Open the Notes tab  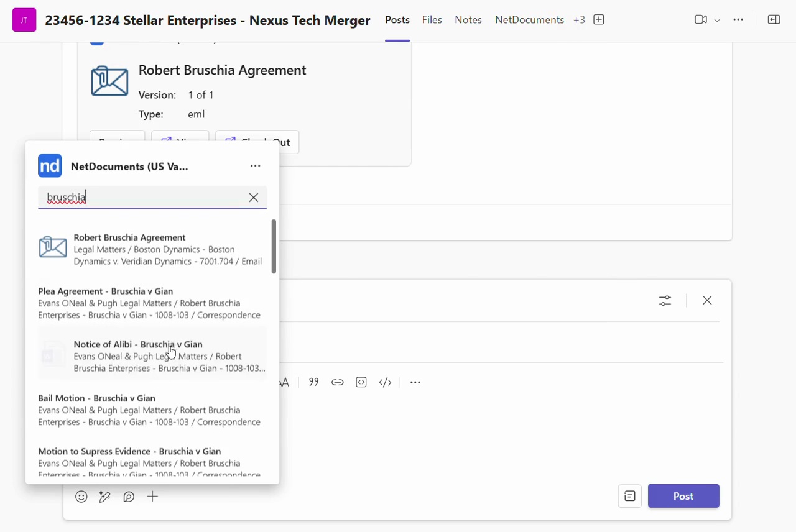pyautogui.click(x=468, y=20)
